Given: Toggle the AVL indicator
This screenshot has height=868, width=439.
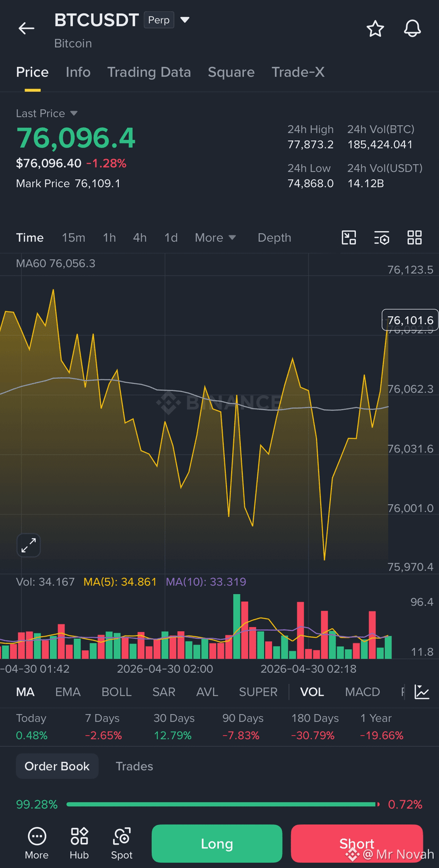Looking at the screenshot, I should point(207,692).
